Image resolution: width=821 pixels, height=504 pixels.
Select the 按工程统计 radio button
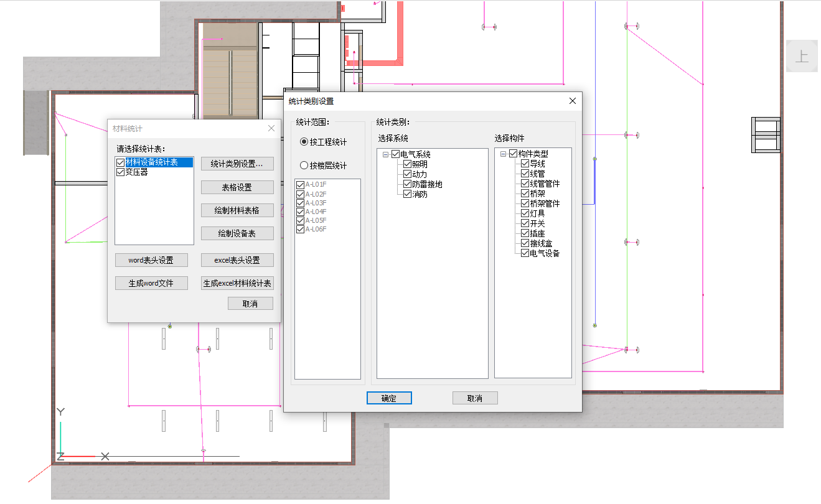tap(304, 142)
